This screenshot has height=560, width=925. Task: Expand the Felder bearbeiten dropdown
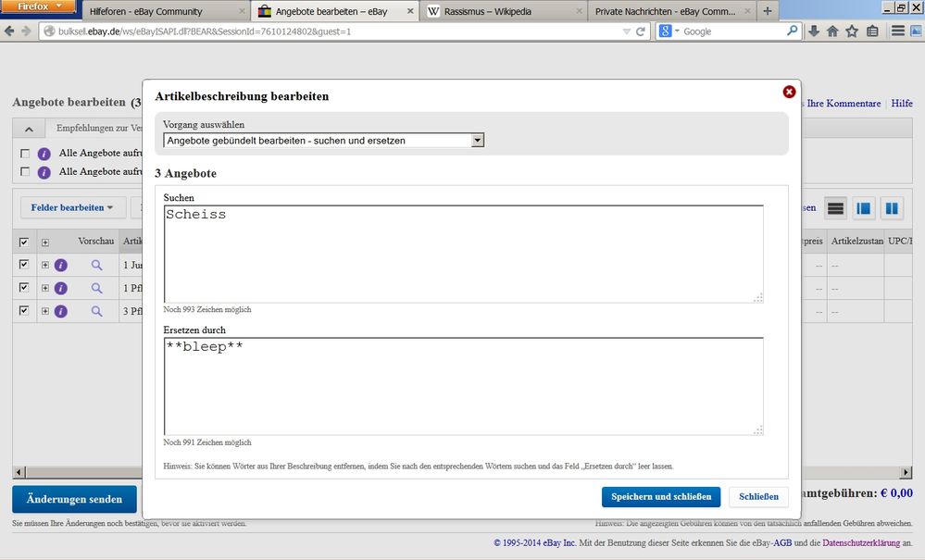[x=72, y=207]
